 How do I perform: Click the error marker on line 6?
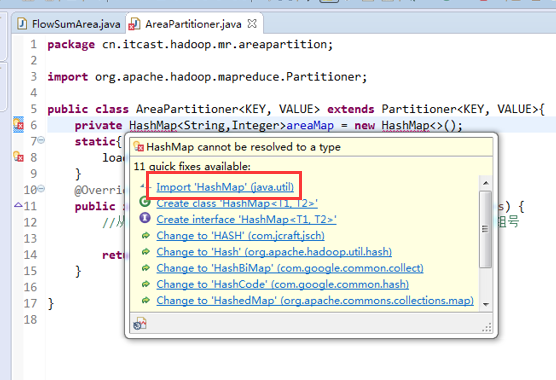tap(18, 125)
